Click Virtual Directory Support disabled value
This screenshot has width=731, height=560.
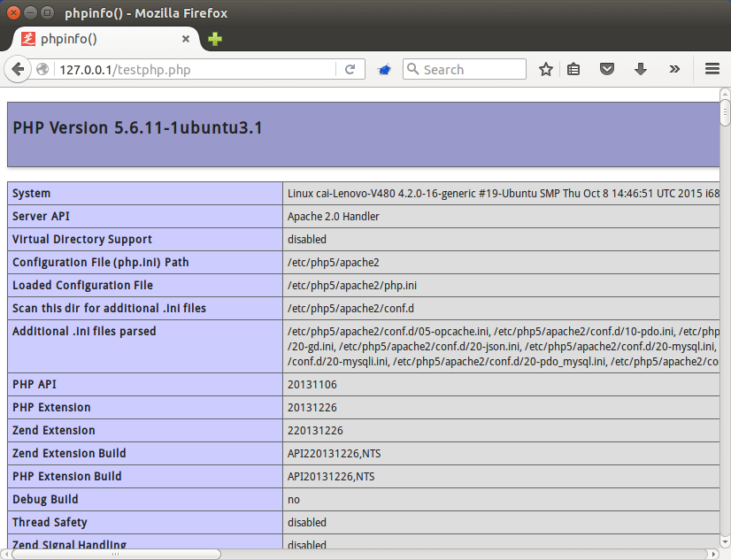(307, 239)
